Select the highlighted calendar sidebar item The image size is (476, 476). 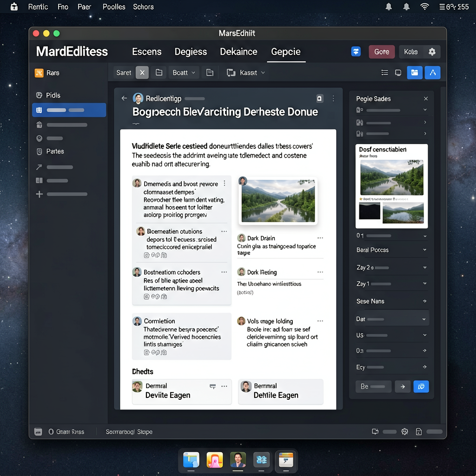[x=69, y=110]
